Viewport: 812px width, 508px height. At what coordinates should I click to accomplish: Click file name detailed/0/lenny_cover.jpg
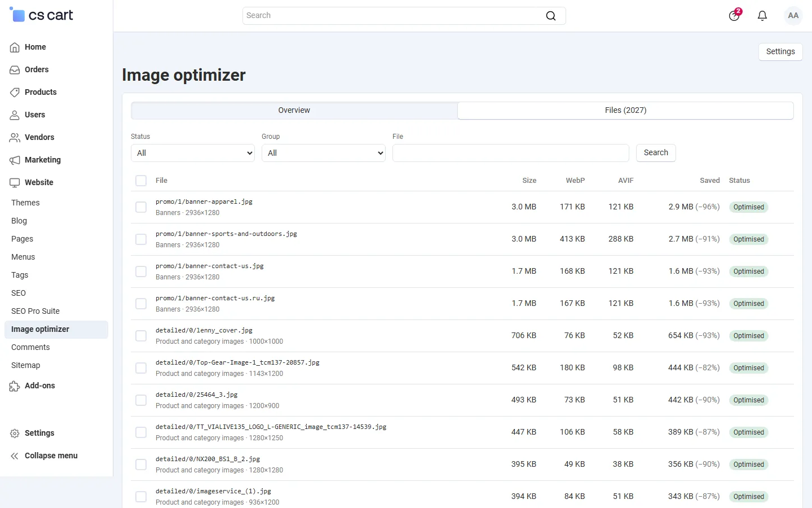(204, 330)
